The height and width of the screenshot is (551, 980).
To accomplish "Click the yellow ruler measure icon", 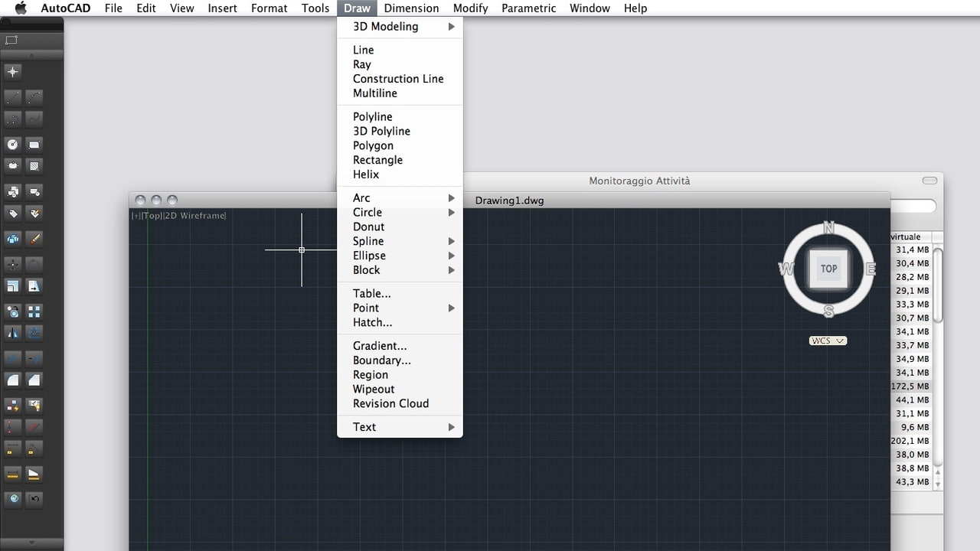I will pyautogui.click(x=13, y=474).
